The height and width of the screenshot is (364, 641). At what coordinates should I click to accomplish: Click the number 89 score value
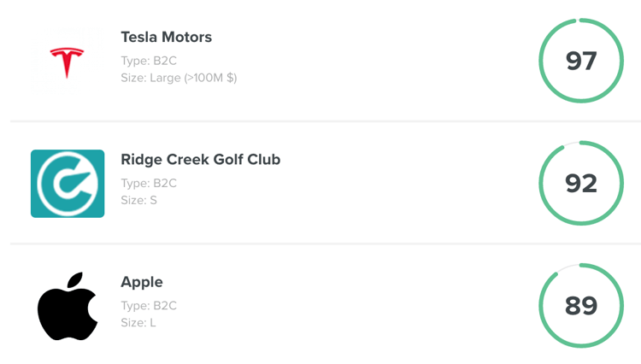click(x=581, y=306)
